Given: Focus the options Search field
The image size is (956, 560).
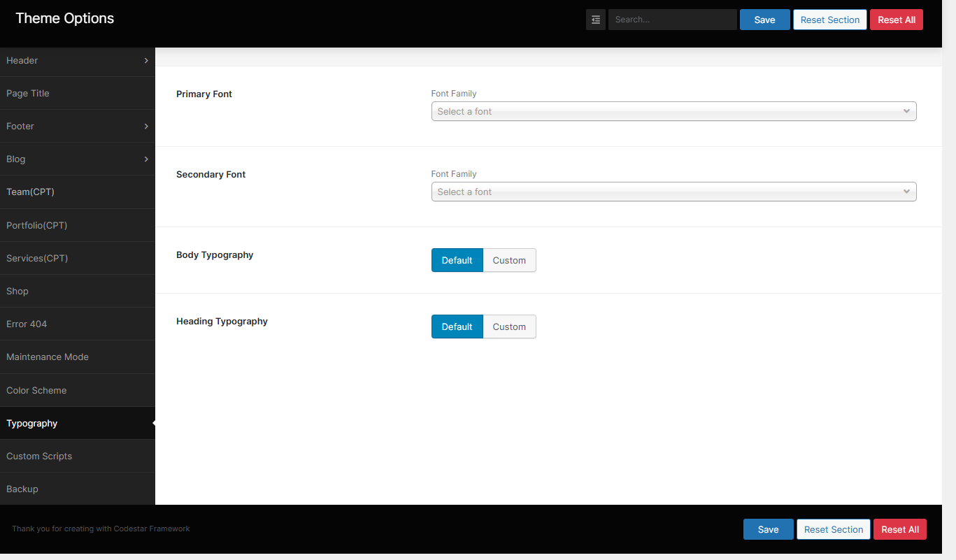Looking at the screenshot, I should point(672,20).
